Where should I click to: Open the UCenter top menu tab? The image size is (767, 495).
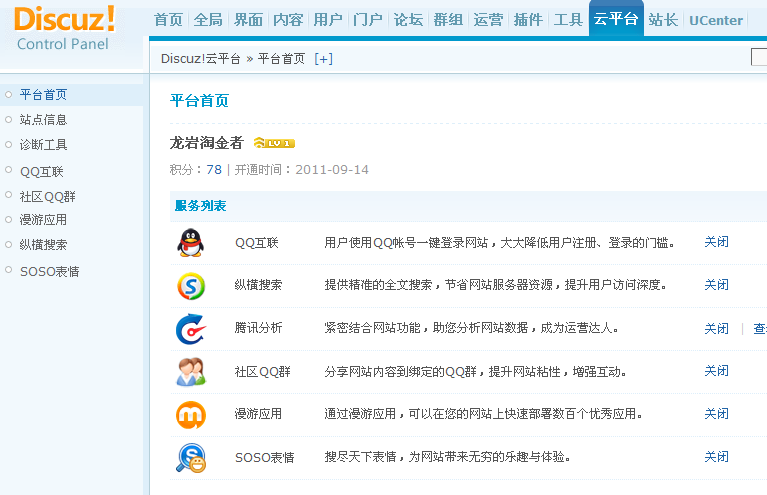[x=716, y=20]
